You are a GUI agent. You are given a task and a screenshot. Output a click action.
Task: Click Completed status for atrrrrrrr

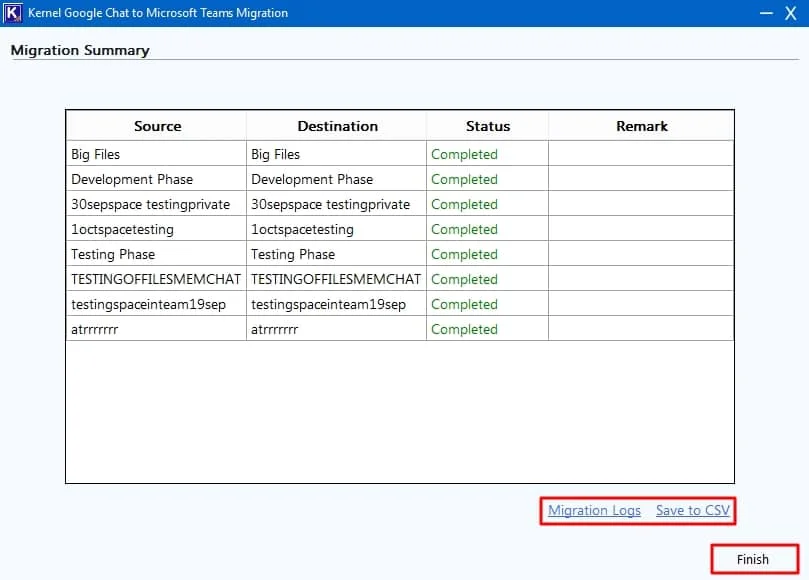(488, 329)
